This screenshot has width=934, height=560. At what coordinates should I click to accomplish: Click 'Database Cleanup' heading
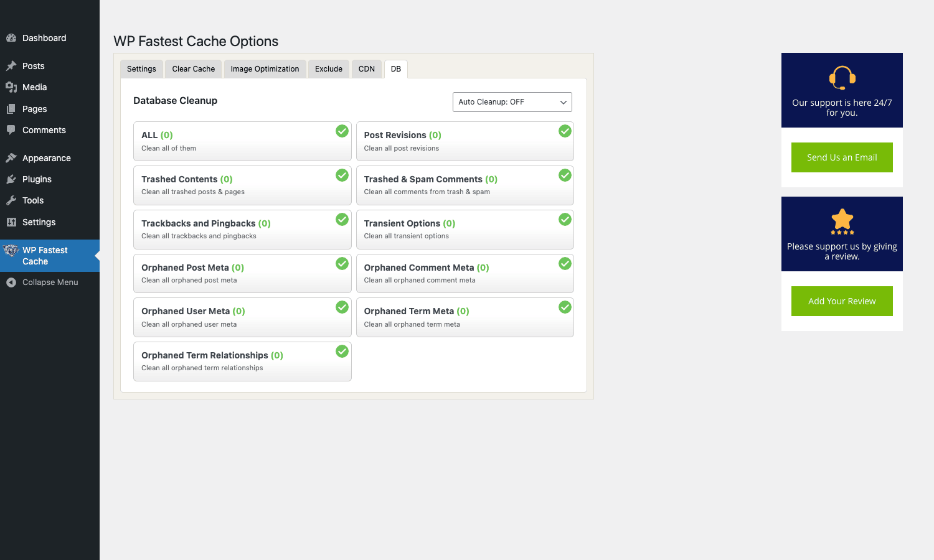[175, 101]
